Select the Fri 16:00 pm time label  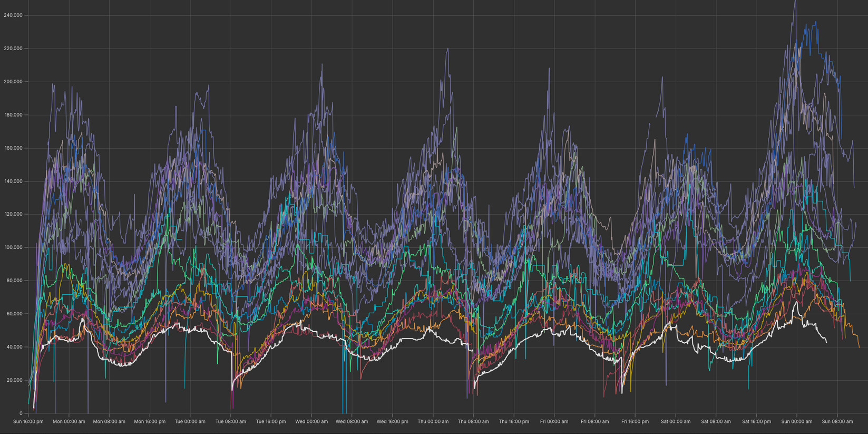[x=635, y=421]
